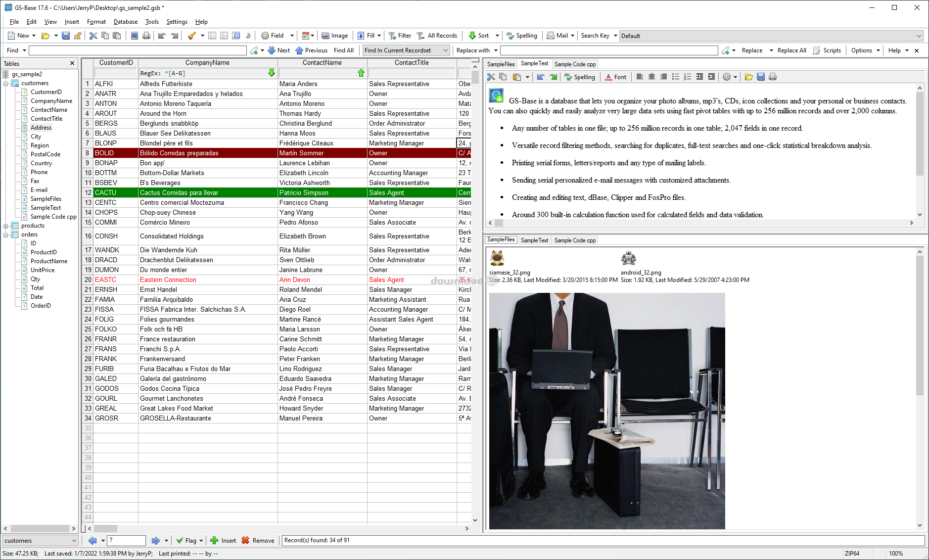Screen dimensions: 929x560
Task: Open the Flag dropdown arrow
Action: pos(201,541)
